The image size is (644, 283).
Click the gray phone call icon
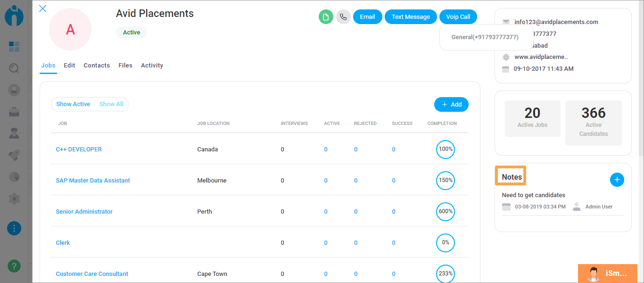click(343, 17)
